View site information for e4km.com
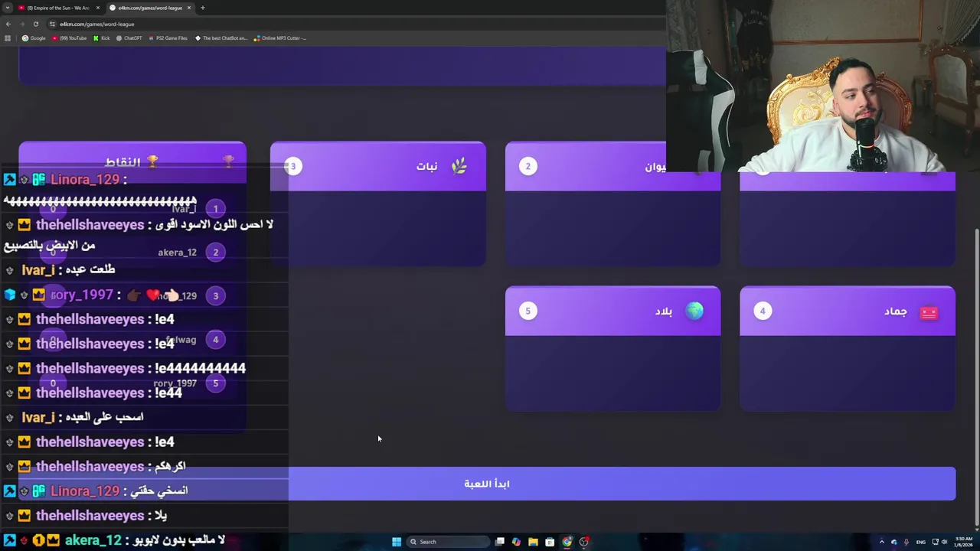The height and width of the screenshot is (551, 980). [52, 24]
